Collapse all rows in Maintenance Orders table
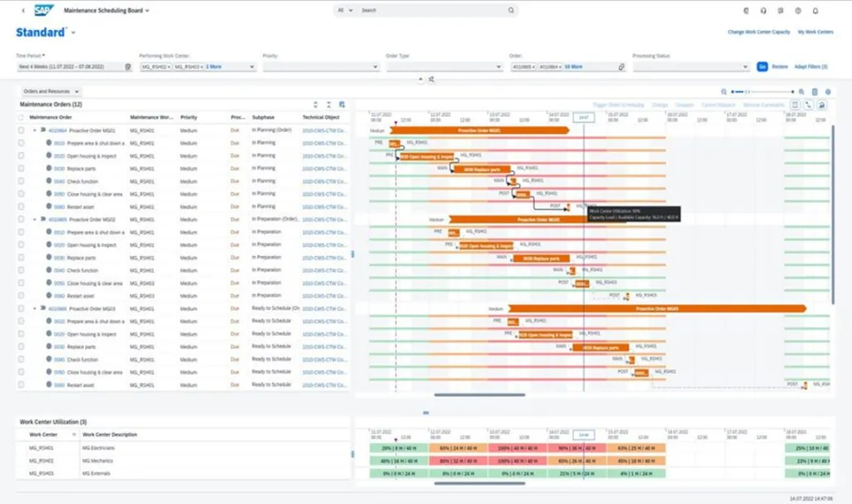 pos(329,104)
